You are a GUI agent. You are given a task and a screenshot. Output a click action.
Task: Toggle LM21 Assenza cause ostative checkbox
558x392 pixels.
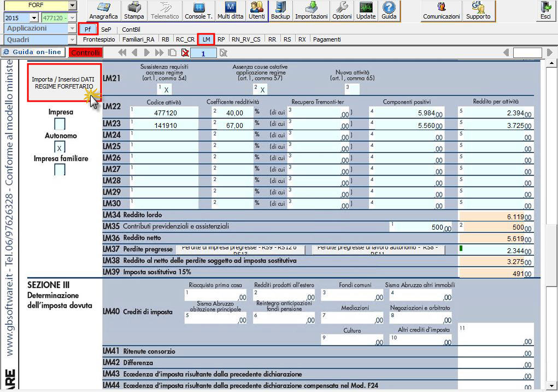[260, 89]
